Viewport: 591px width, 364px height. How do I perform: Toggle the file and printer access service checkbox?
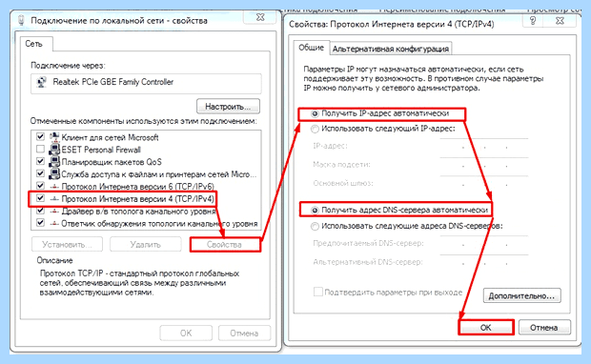point(40,173)
